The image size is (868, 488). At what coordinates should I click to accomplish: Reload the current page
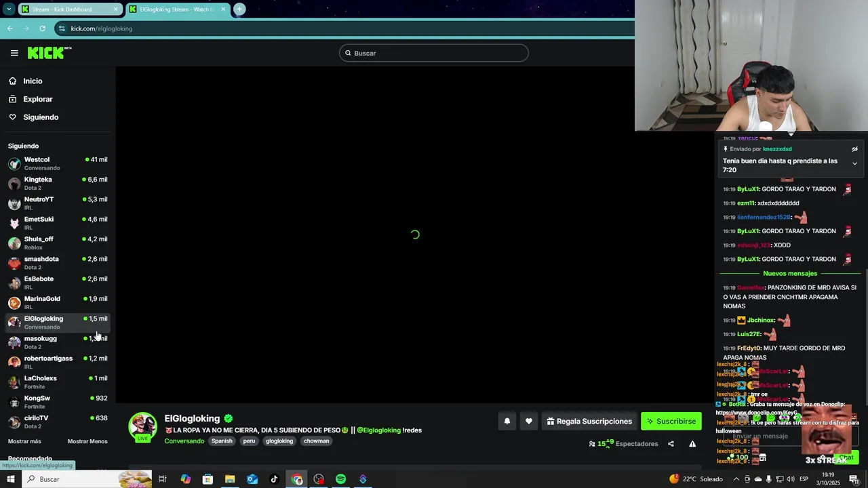pos(42,28)
